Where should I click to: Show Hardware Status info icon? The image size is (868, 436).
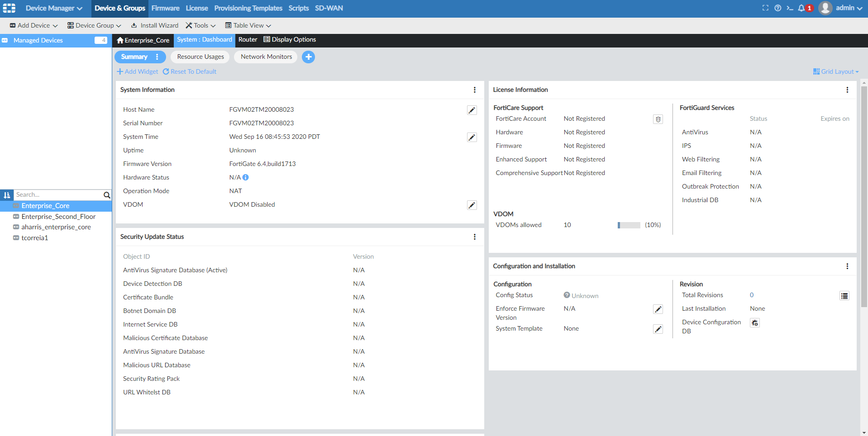245,177
